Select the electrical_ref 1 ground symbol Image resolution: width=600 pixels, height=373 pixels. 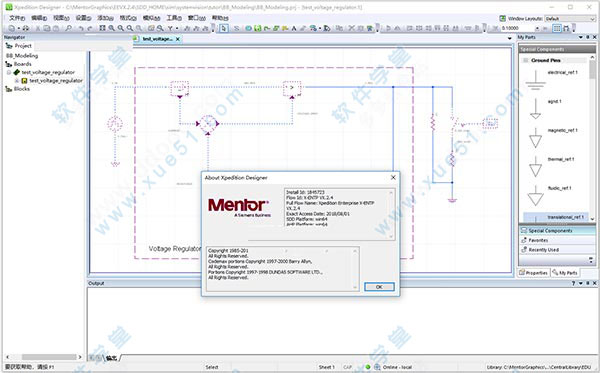[535, 80]
